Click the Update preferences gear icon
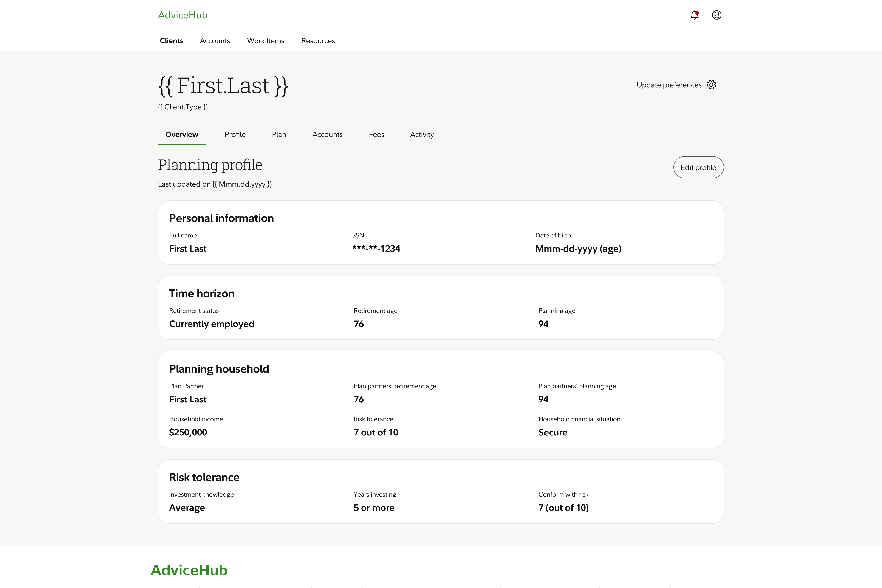The height and width of the screenshot is (588, 882). (711, 85)
